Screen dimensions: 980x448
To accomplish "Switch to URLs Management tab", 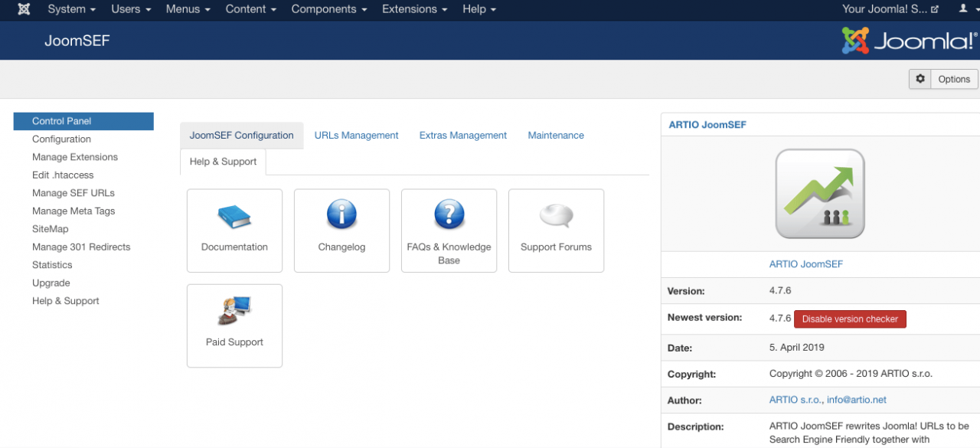I will click(357, 136).
